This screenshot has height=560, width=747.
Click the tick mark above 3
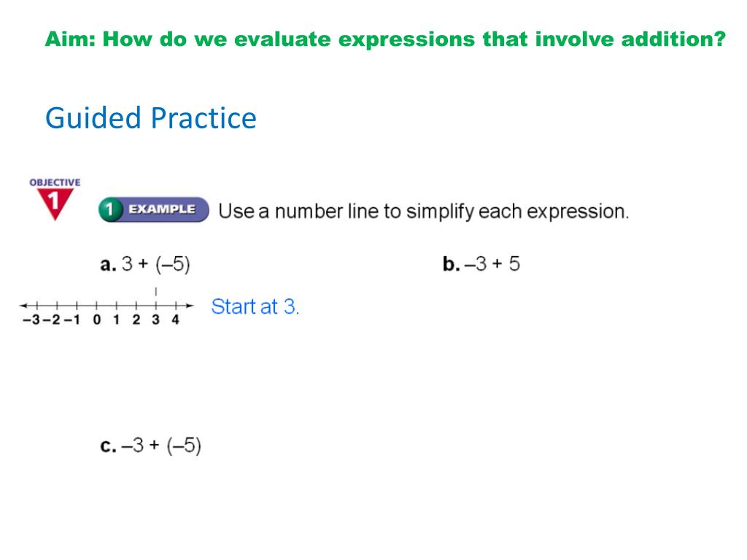coord(156,292)
